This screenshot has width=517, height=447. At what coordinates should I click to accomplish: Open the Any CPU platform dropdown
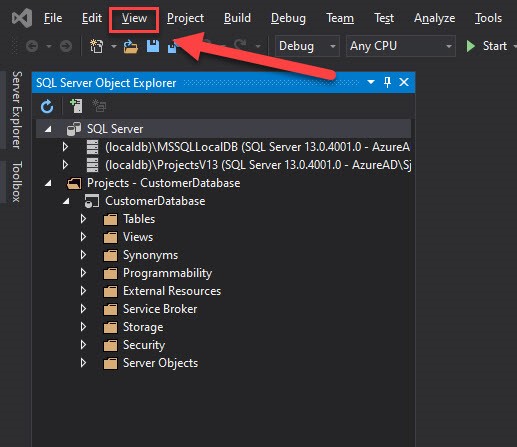(401, 46)
